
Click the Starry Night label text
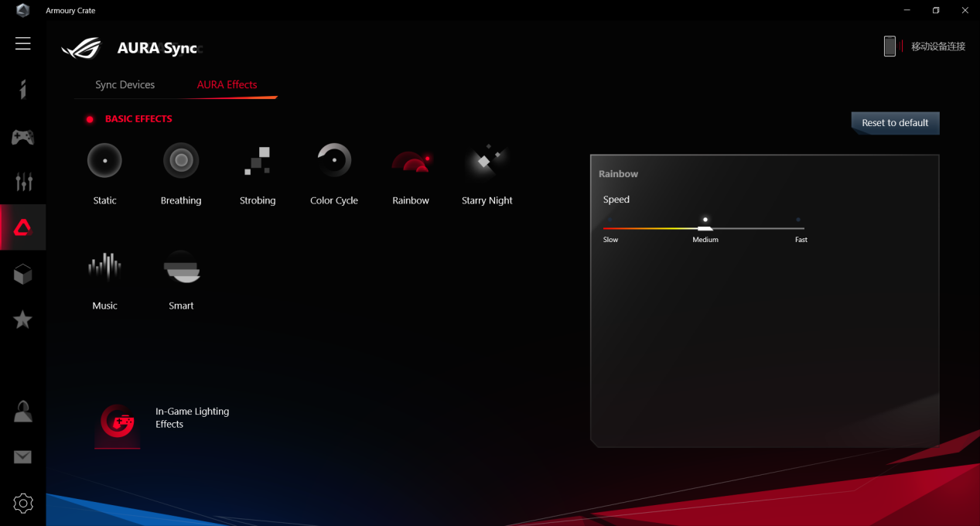pyautogui.click(x=487, y=200)
